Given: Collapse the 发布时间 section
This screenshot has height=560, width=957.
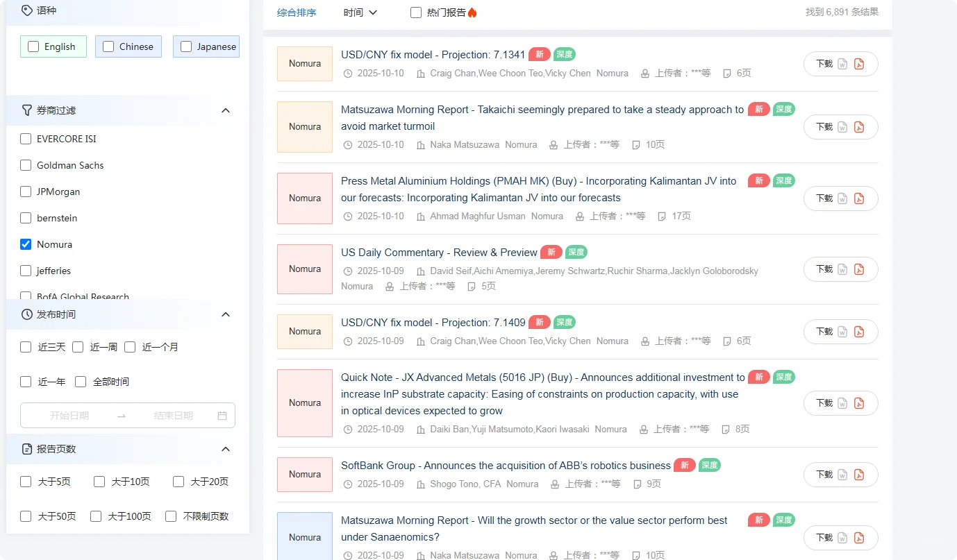Looking at the screenshot, I should (x=226, y=314).
